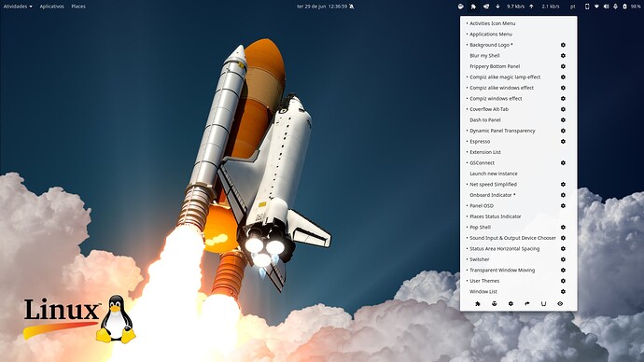
Task: Click the puzzle-piece icon at the popup bottom
Action: 478,304
